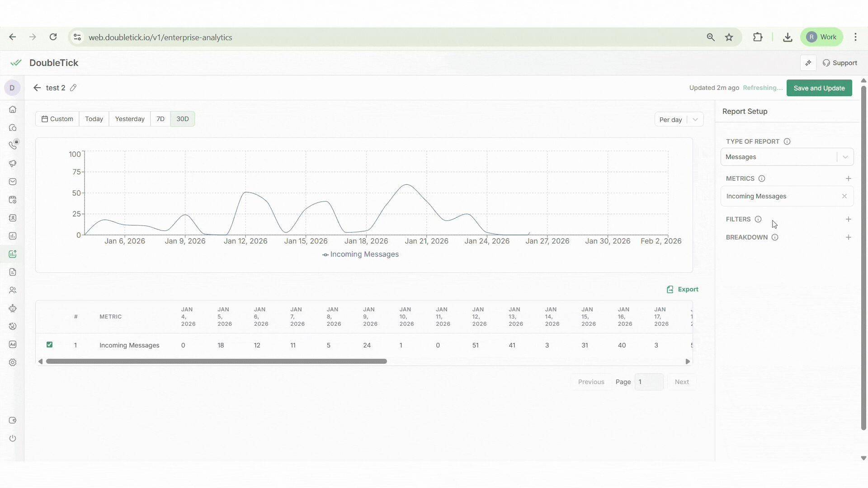The image size is (868, 488).
Task: Open the Support link
Action: [x=840, y=63]
